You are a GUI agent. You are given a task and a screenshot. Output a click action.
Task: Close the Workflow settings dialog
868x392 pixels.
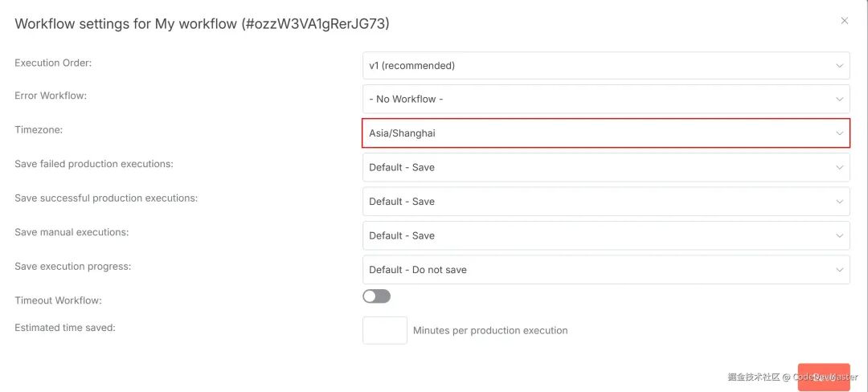(x=844, y=21)
